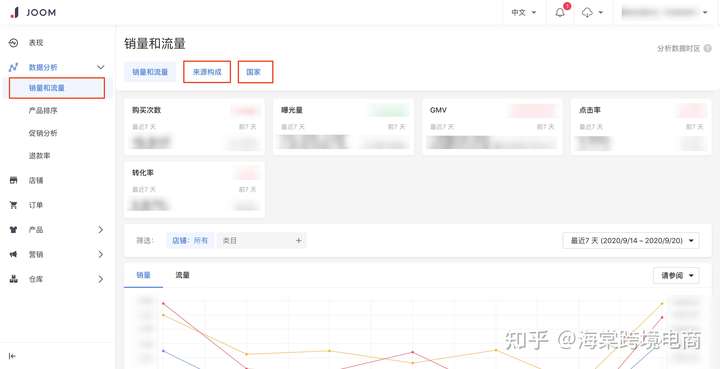The width and height of the screenshot is (720, 369).
Task: Click the JOOM logo
Action: [x=33, y=12]
